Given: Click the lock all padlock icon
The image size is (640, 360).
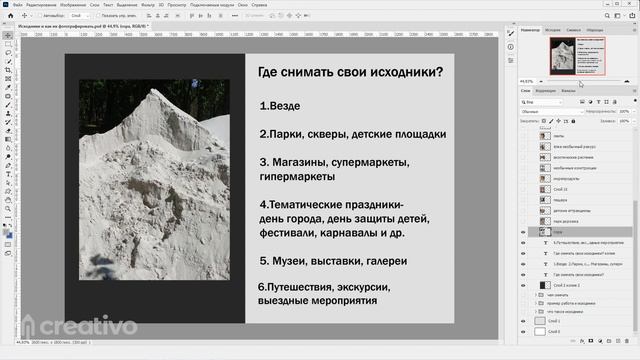Looking at the screenshot, I should 573,121.
